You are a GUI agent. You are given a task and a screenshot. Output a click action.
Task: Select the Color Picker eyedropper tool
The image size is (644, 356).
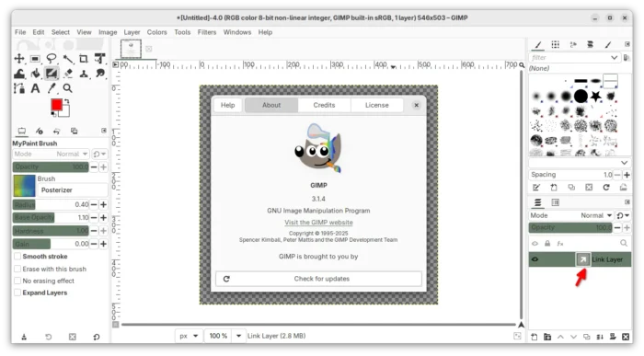[52, 88]
